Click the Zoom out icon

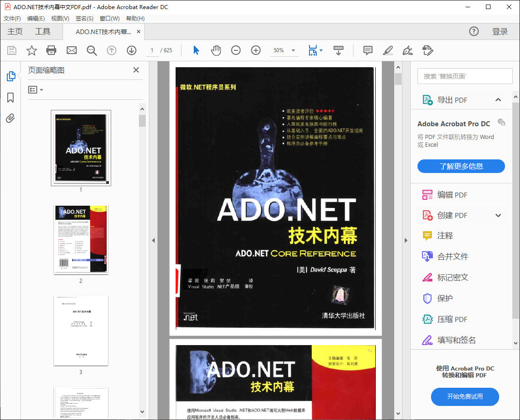tap(236, 50)
